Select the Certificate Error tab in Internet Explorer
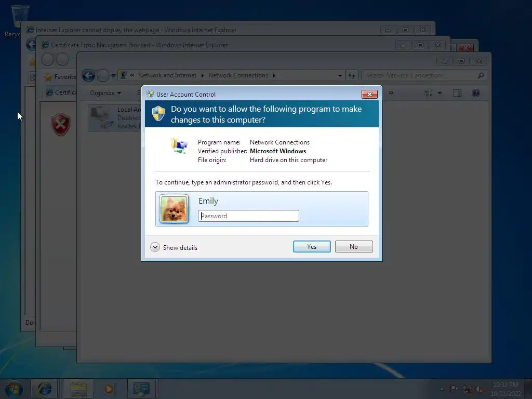This screenshot has height=399, width=532. pos(60,92)
